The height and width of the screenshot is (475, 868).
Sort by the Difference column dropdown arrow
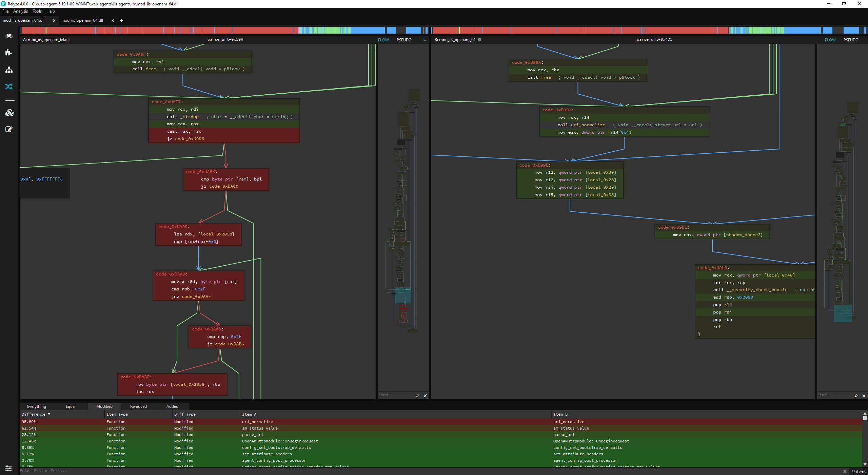(x=49, y=414)
